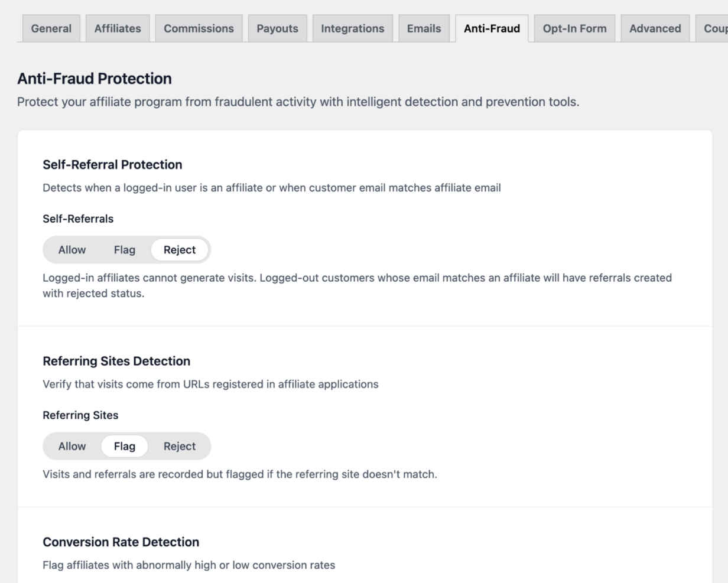This screenshot has height=583, width=728.
Task: Select the Anti-Fraud tab
Action: point(492,28)
